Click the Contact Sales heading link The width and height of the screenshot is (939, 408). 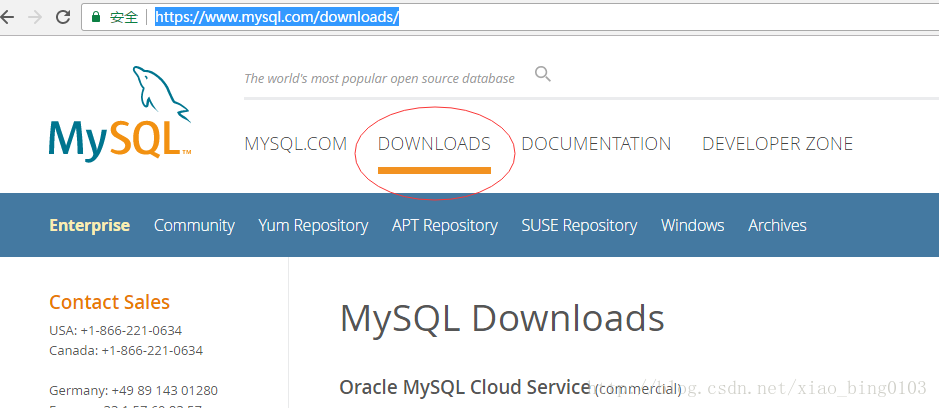110,302
